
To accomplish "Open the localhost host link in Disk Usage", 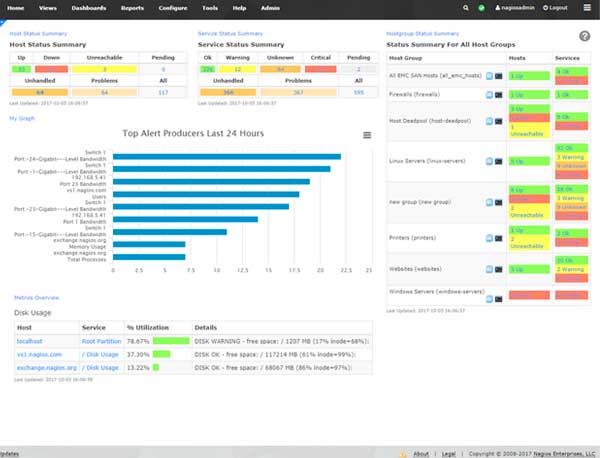I will (28, 341).
